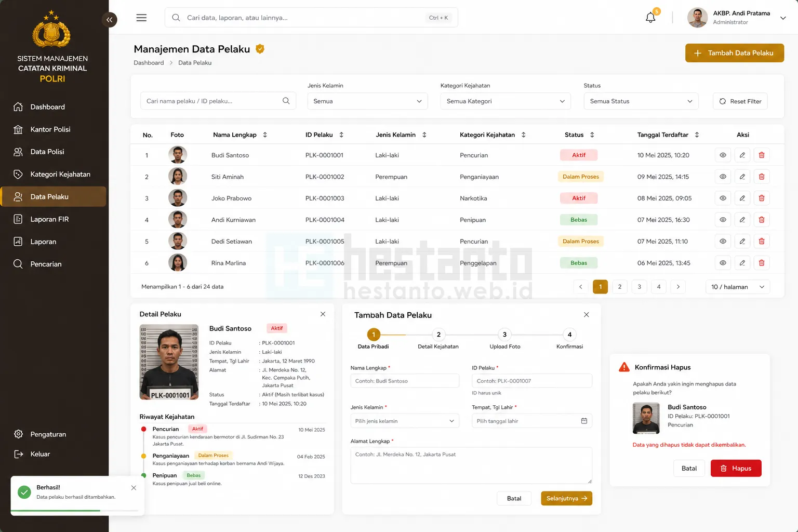The image size is (798, 532).
Task: Jump to step 2 Detail Kejahatan
Action: [x=438, y=335]
